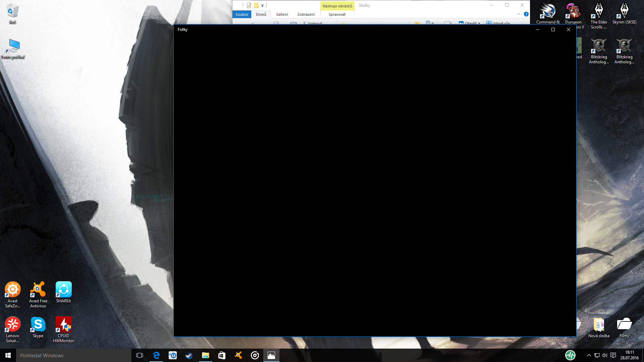Switch to the Sdílení ribbon tab
This screenshot has width=644, height=362.
click(x=282, y=14)
